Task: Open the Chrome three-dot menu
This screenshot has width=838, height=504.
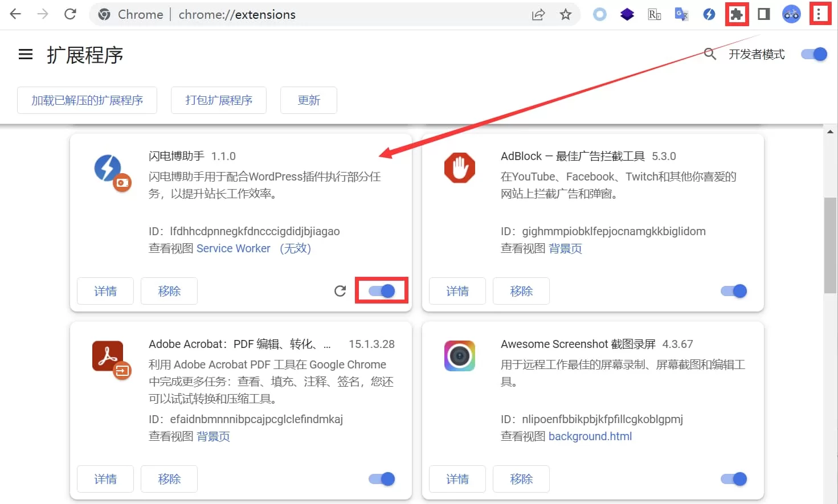Action: tap(820, 14)
